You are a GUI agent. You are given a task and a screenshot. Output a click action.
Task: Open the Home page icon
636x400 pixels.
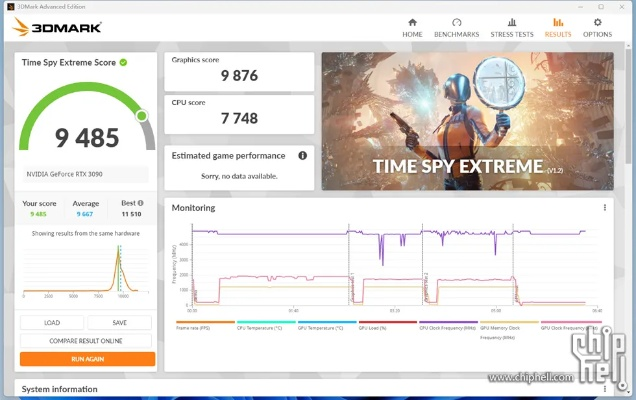(x=412, y=27)
